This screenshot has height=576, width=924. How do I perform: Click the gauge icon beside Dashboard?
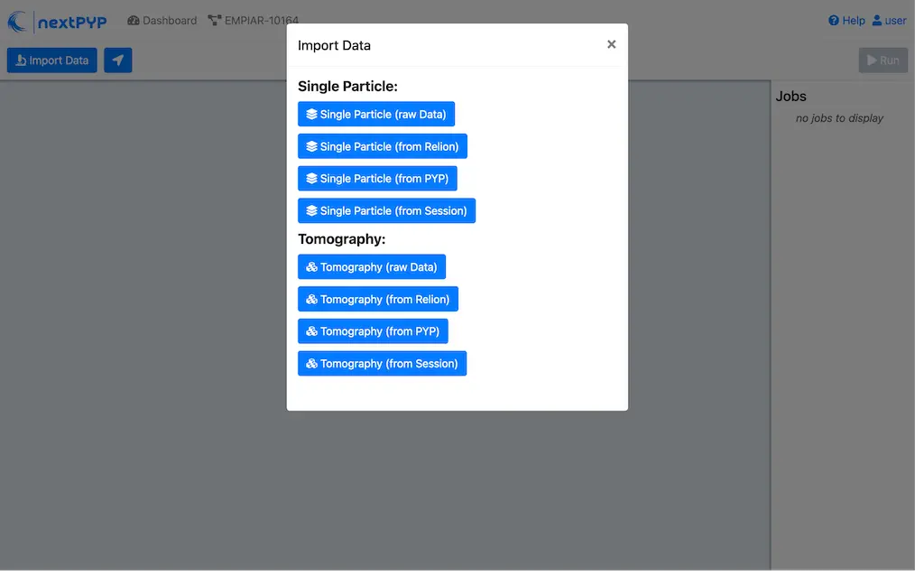tap(134, 20)
